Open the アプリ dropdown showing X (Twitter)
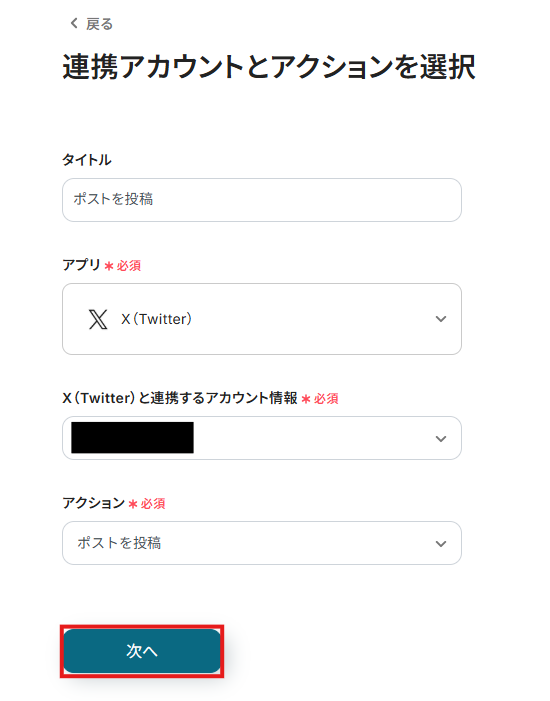Screen dimensions: 550x701 (x=262, y=319)
